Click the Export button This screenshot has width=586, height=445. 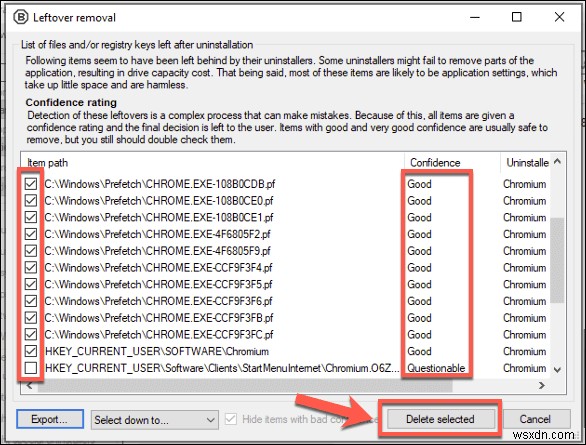point(50,419)
